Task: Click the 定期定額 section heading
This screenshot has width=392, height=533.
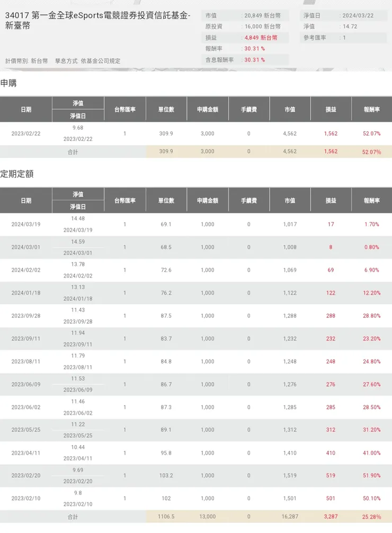Action: point(16,174)
